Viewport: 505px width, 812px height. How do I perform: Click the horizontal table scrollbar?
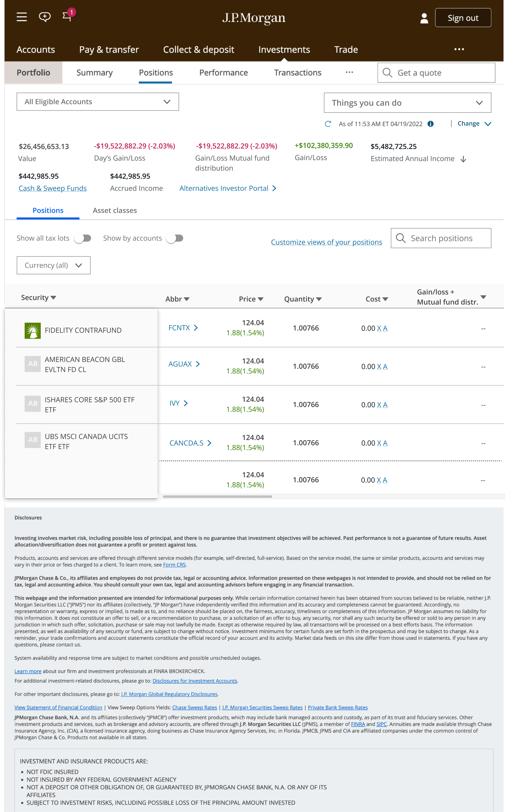pos(217,496)
